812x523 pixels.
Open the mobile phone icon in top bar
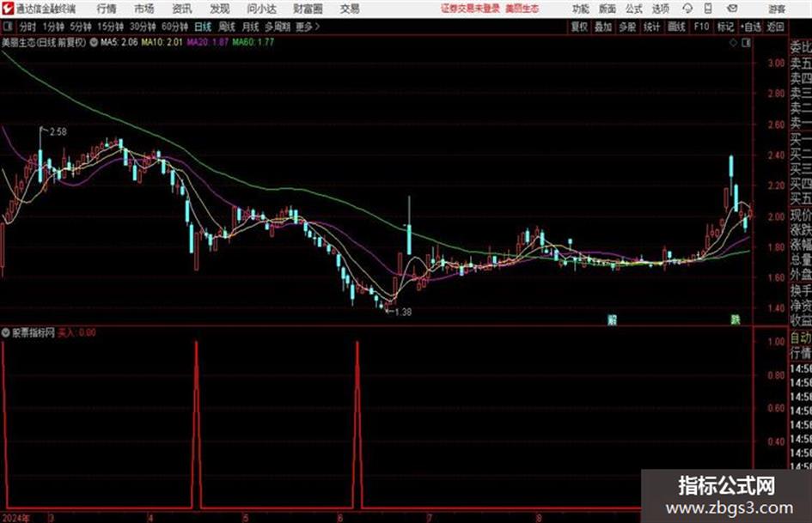coord(708,9)
